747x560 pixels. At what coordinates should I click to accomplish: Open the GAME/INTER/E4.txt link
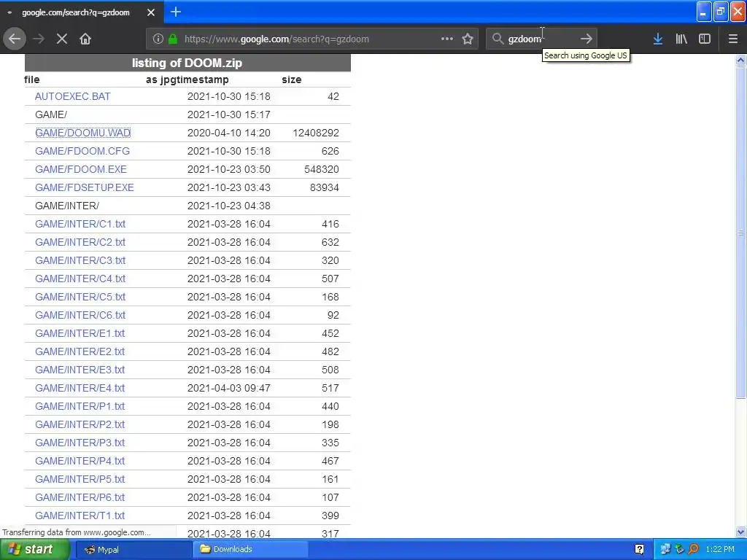tap(80, 388)
